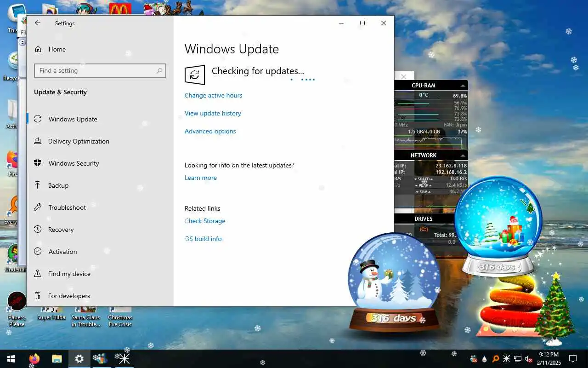Click the Learn more link
Image resolution: width=588 pixels, height=368 pixels.
tap(201, 178)
